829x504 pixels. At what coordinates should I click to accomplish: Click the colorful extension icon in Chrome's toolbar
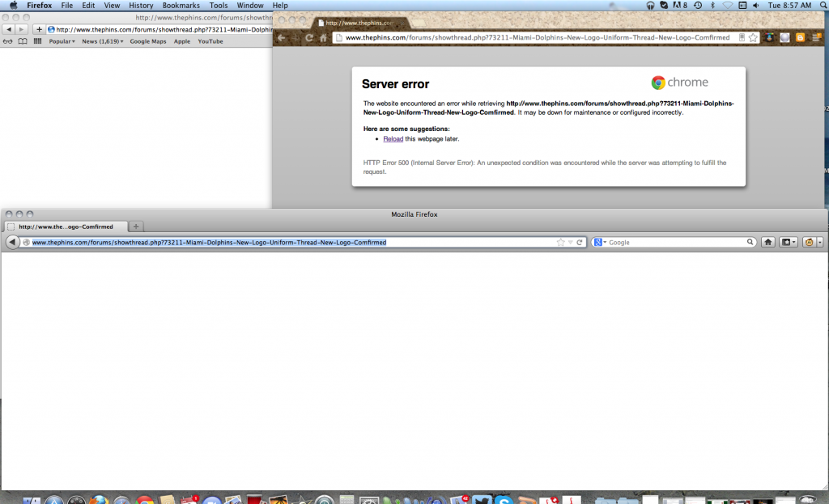coord(769,37)
